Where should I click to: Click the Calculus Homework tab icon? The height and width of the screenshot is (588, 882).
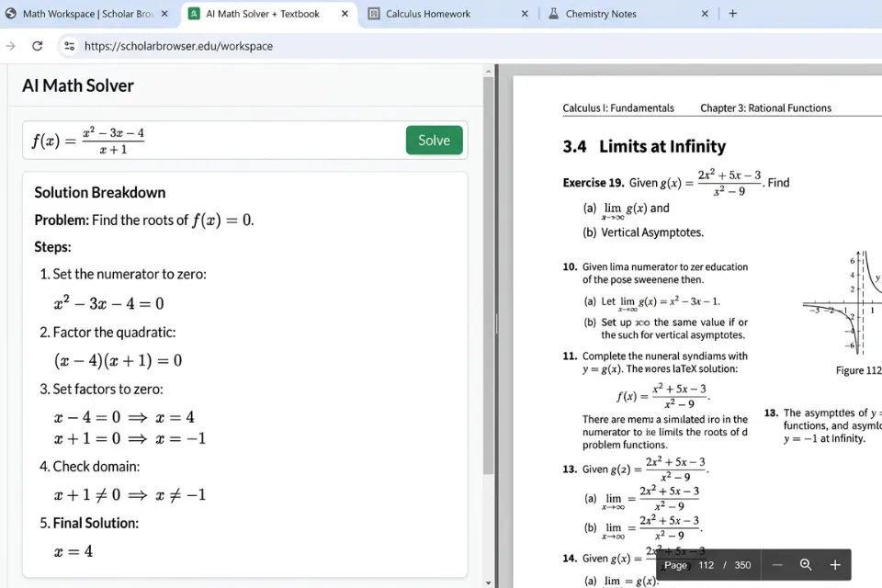tap(375, 15)
